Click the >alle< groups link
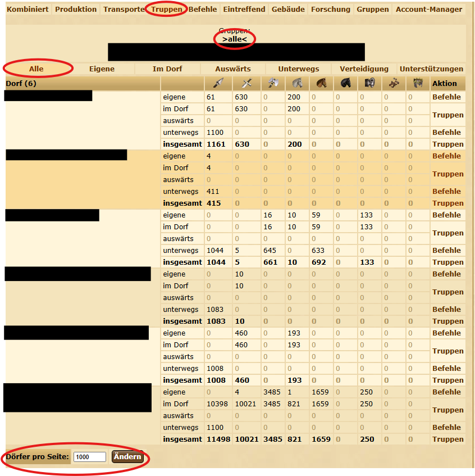475x476 pixels. pos(234,40)
